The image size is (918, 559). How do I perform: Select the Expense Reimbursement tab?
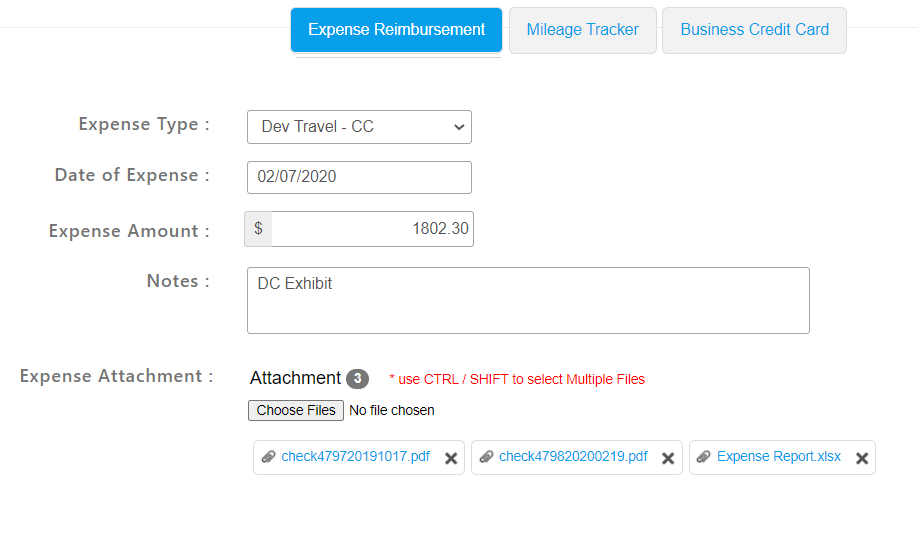[396, 30]
